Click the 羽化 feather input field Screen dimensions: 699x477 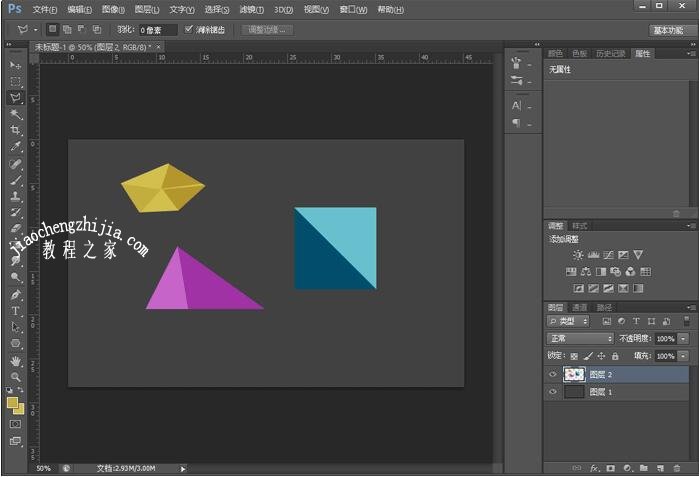point(157,31)
